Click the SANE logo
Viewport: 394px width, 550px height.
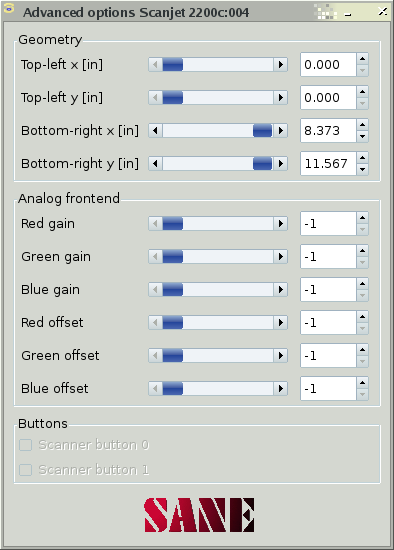coord(199,515)
